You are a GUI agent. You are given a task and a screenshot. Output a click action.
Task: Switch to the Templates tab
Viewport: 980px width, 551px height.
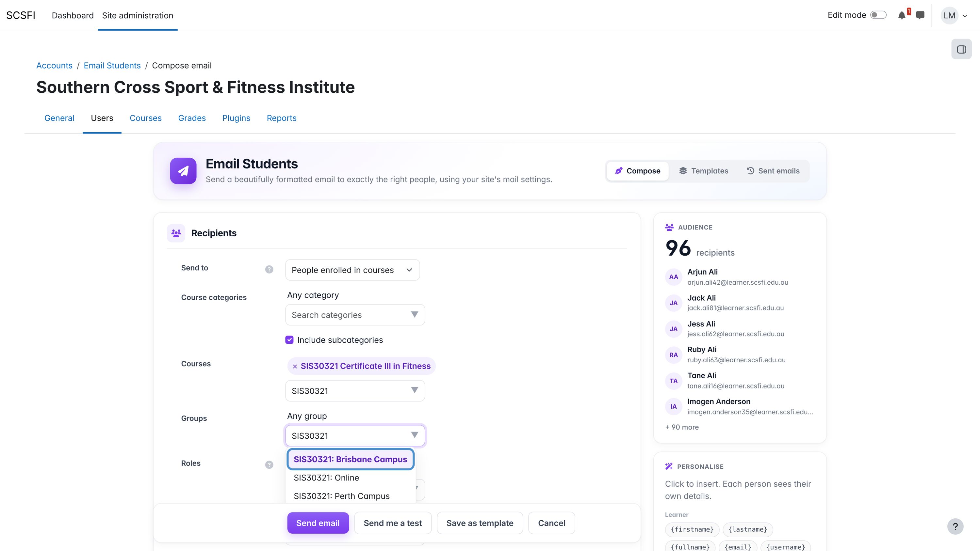(x=704, y=171)
